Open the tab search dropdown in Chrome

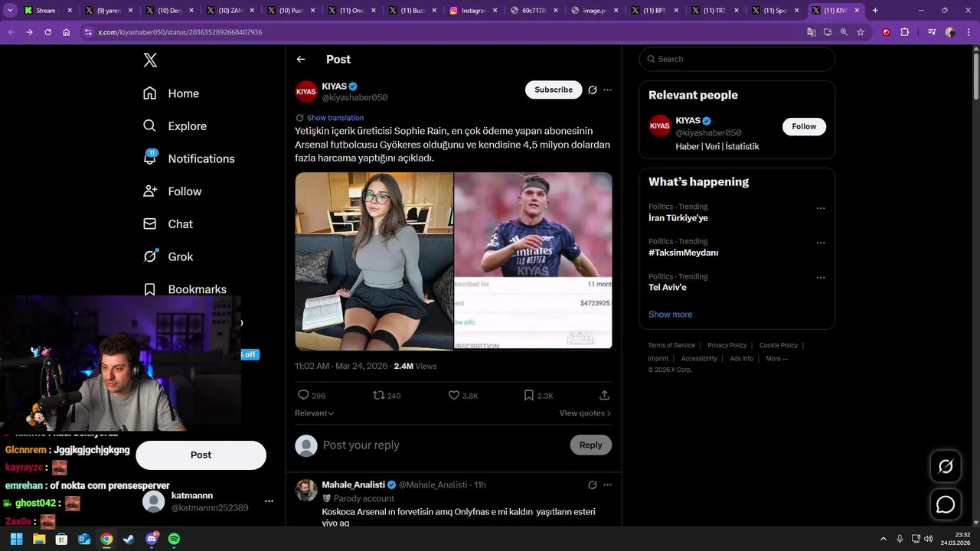coord(10,11)
